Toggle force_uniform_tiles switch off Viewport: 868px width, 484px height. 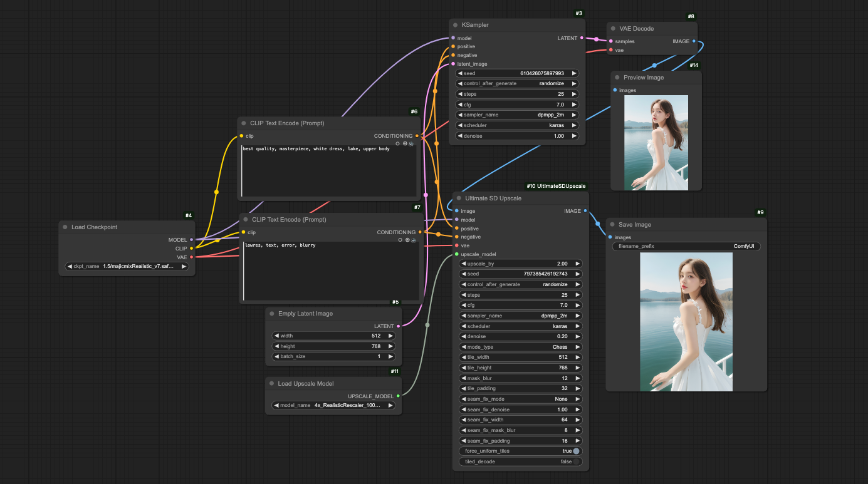[576, 451]
